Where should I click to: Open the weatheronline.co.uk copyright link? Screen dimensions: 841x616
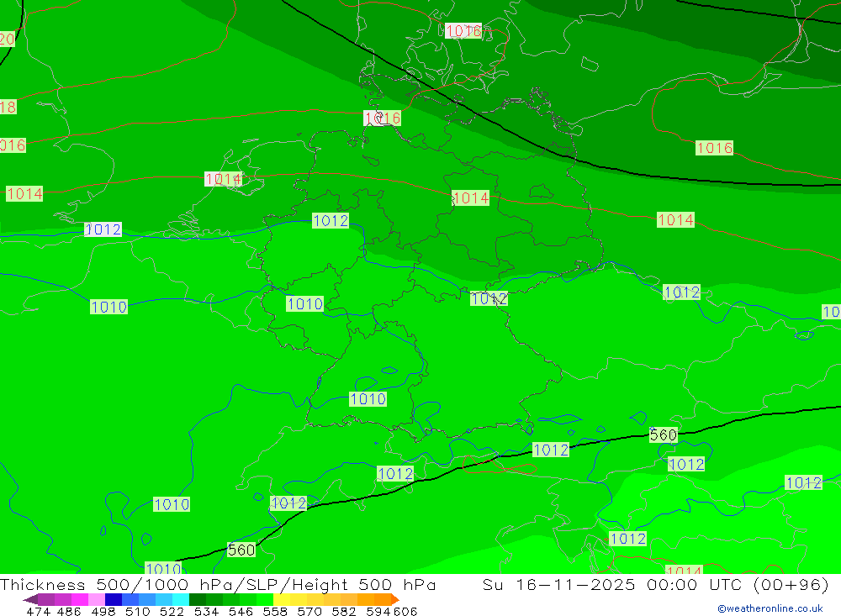click(770, 608)
